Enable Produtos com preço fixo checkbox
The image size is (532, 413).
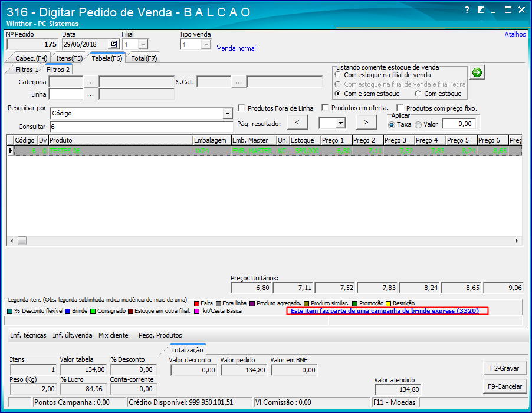(400, 108)
